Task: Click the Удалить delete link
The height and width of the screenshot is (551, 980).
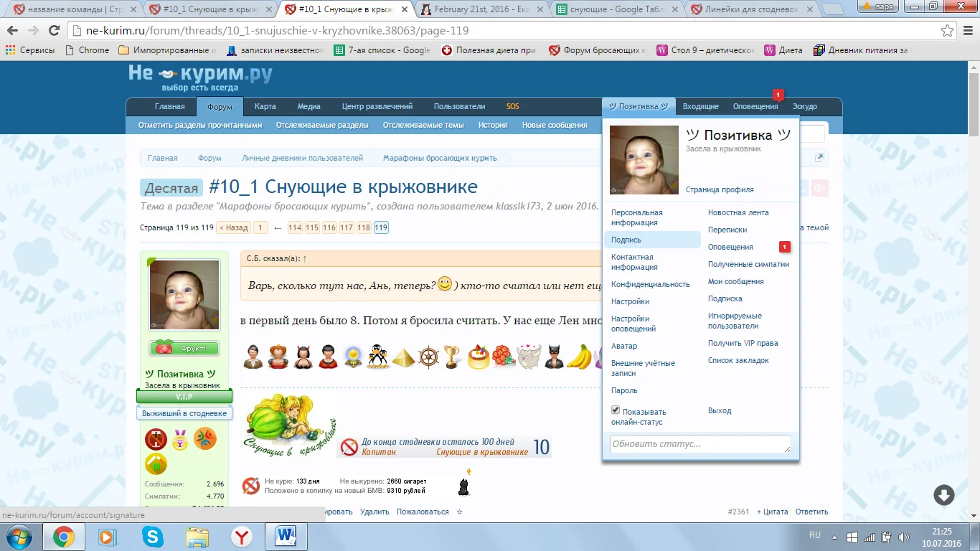Action: point(374,512)
